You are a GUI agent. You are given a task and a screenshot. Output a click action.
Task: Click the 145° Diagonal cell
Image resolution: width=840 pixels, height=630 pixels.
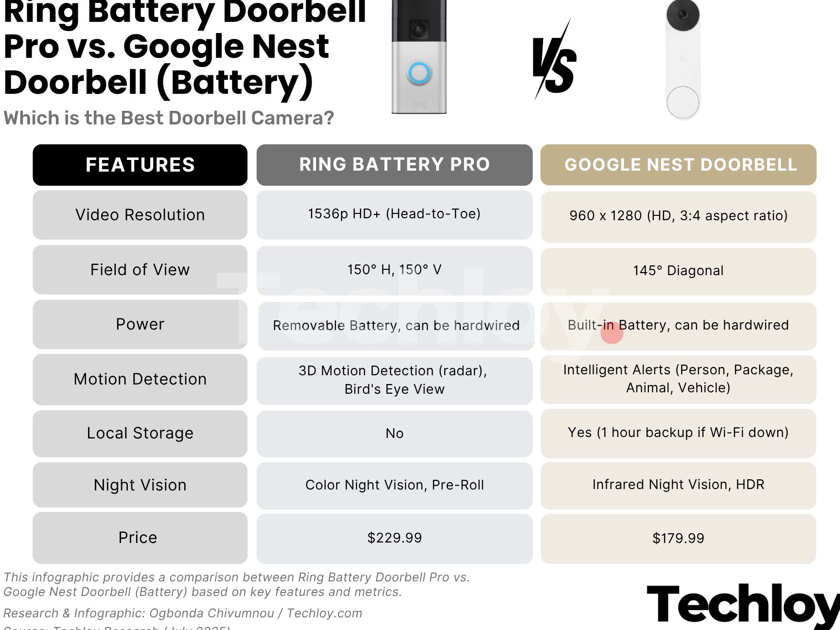coord(678,271)
